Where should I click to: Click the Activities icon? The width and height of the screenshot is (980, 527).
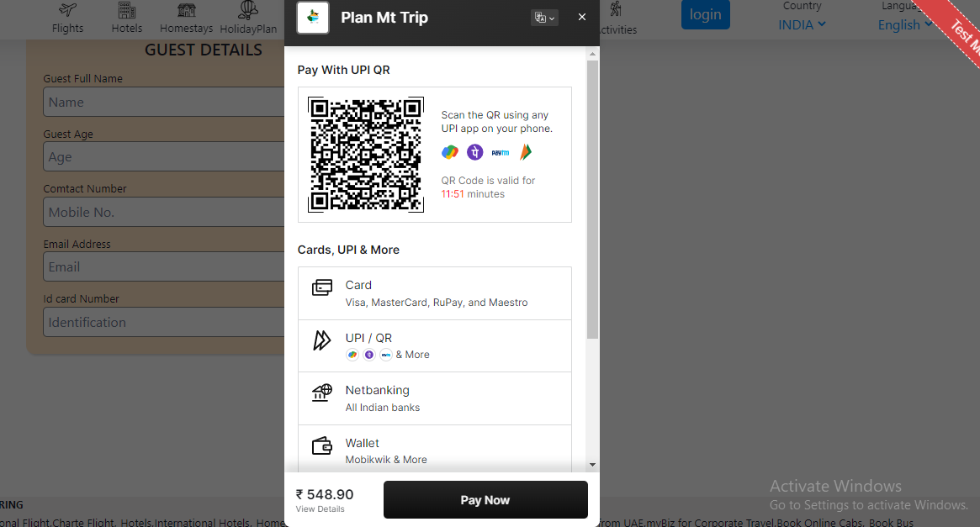[615, 10]
